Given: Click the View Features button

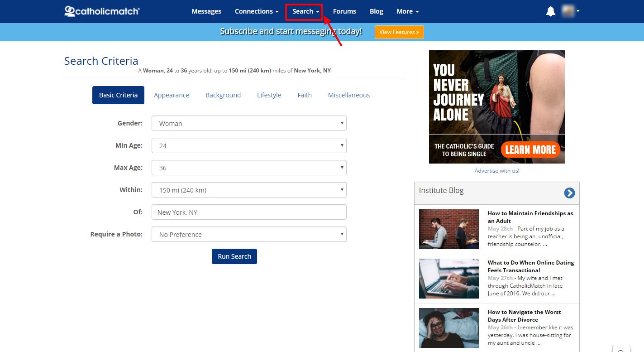Looking at the screenshot, I should click(x=399, y=32).
